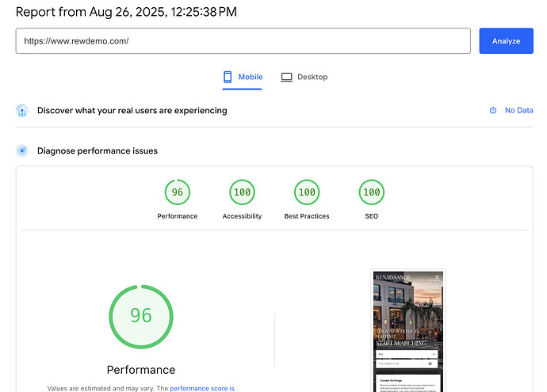547x392 pixels.
Task: Click the report timestamp heading
Action: pyautogui.click(x=126, y=12)
